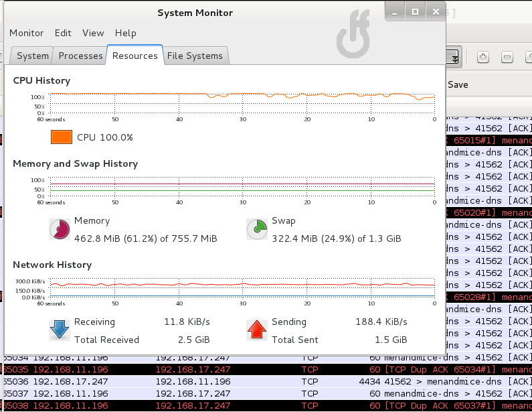
Task: Switch to the System tab
Action: coord(32,56)
